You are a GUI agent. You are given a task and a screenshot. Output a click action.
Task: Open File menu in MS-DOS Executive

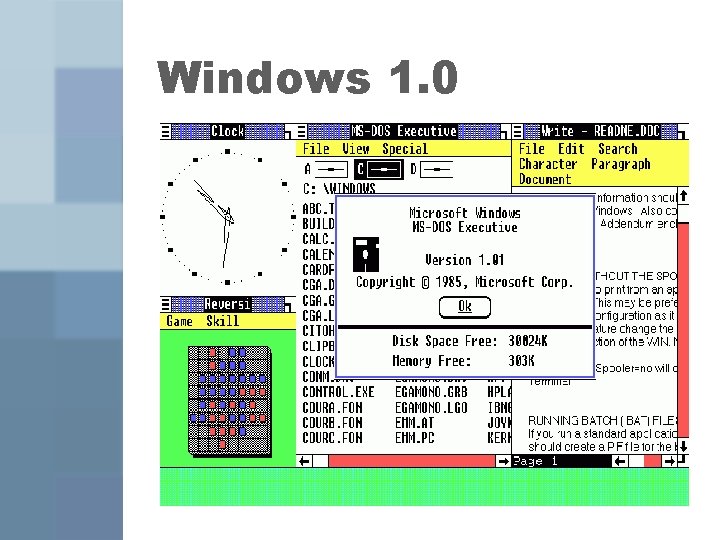[x=316, y=149]
